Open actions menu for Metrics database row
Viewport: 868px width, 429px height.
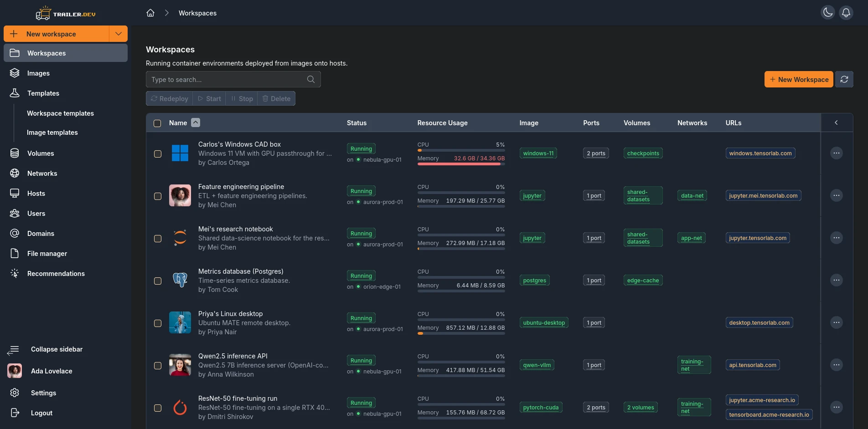point(837,280)
